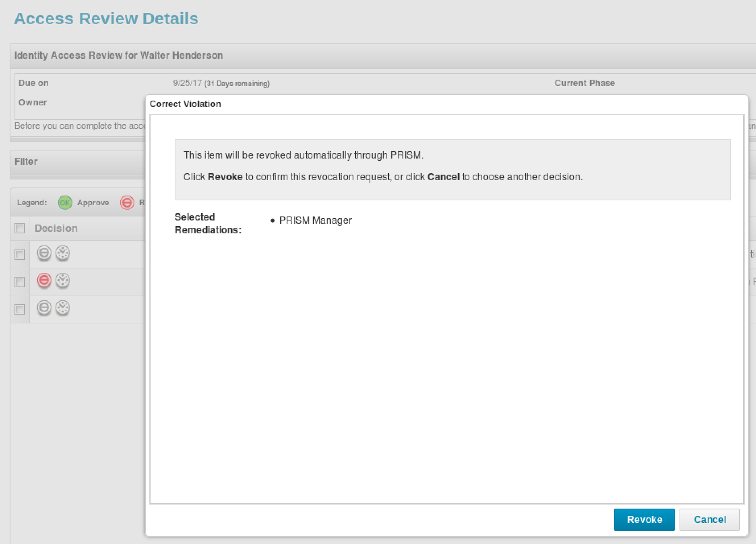The width and height of the screenshot is (756, 544).
Task: Click the 'Current Phase' label
Action: tap(585, 83)
